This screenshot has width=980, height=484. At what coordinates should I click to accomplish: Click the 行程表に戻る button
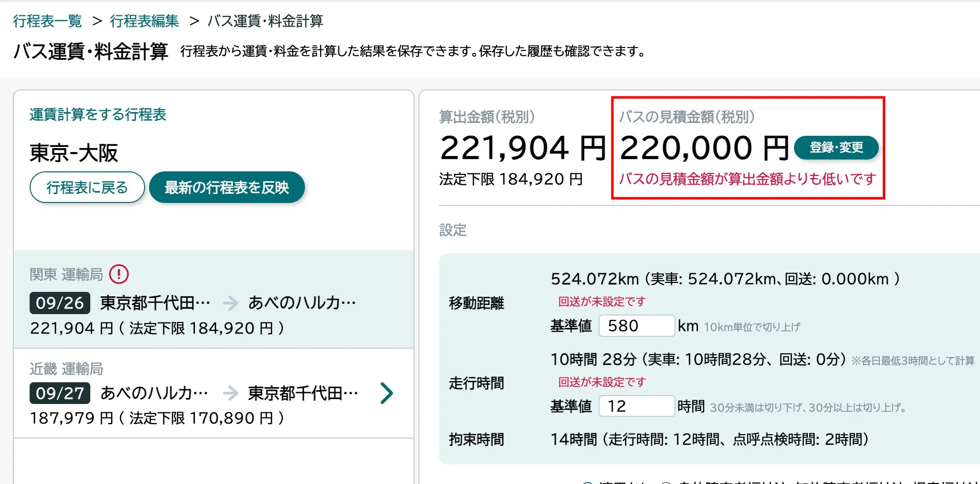pos(87,187)
